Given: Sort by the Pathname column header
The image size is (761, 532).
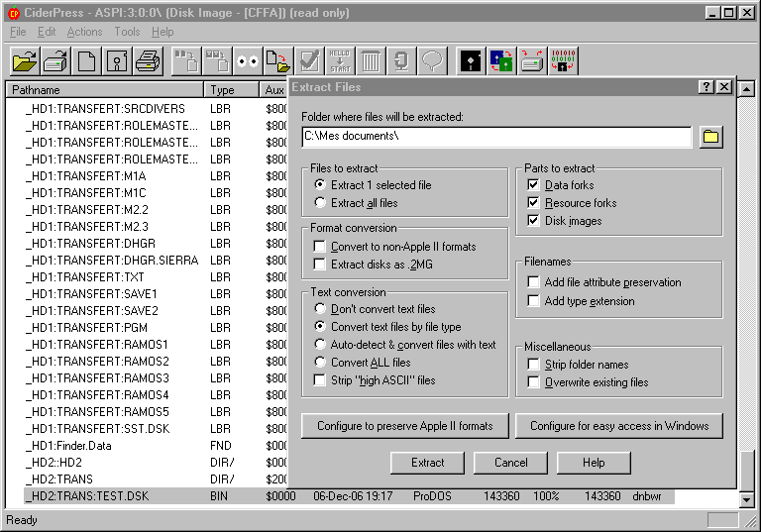Looking at the screenshot, I should tap(104, 90).
